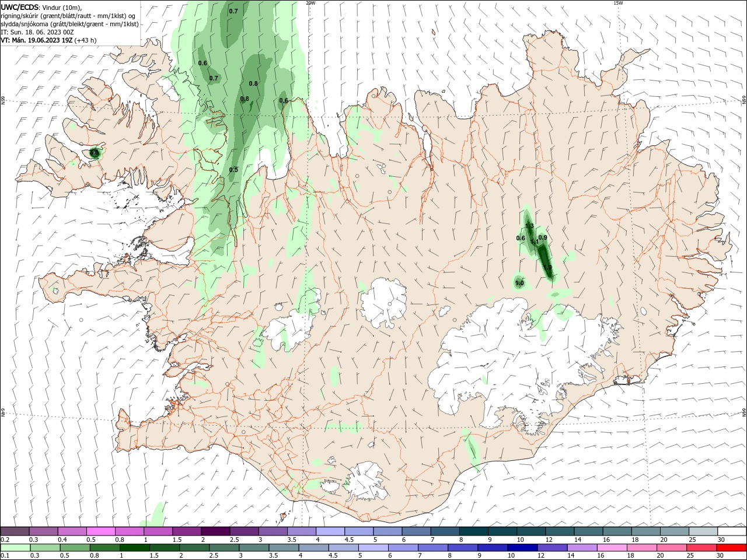The height and width of the screenshot is (560, 747).
Task: Choose the mauve 0.3 snow legend swatch
Action: point(44,531)
